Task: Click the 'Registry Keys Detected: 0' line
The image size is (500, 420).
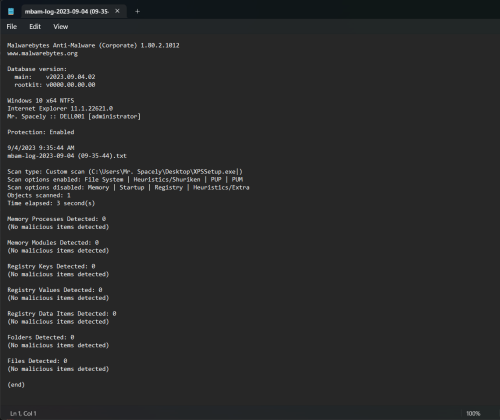Action: point(51,266)
